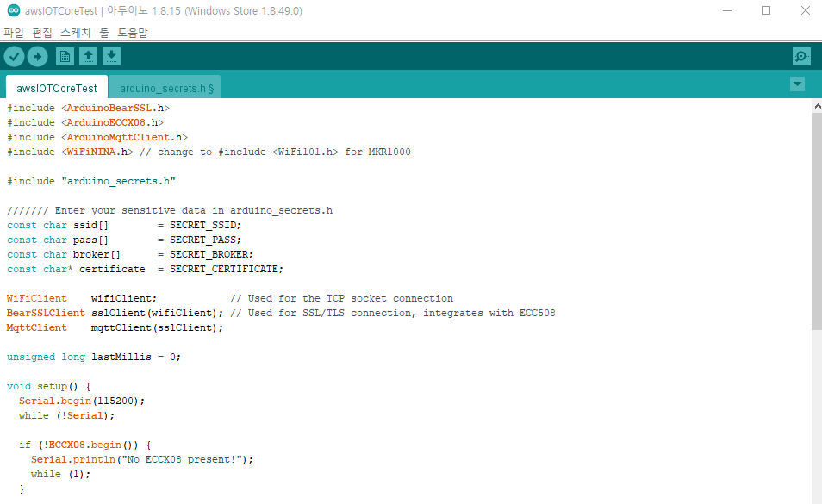The width and height of the screenshot is (822, 504).
Task: Open the 툴 menu
Action: pyautogui.click(x=104, y=33)
